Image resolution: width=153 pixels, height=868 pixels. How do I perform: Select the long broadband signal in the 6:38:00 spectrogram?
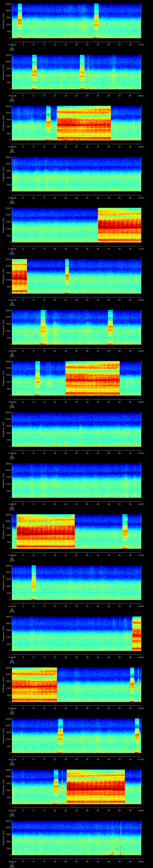tap(84, 123)
